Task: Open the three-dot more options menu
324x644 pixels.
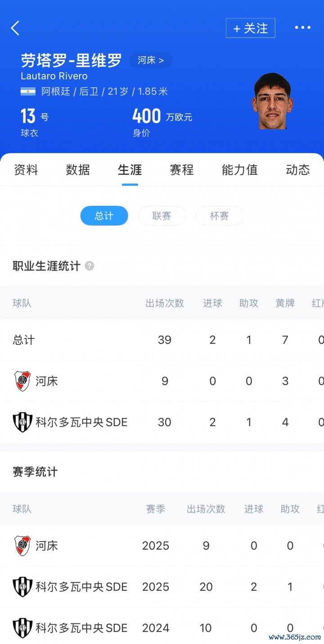Action: (302, 28)
